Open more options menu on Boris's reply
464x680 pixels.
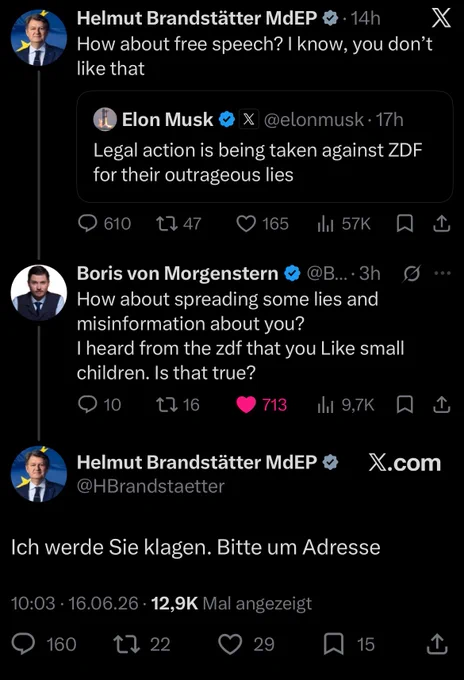(443, 273)
